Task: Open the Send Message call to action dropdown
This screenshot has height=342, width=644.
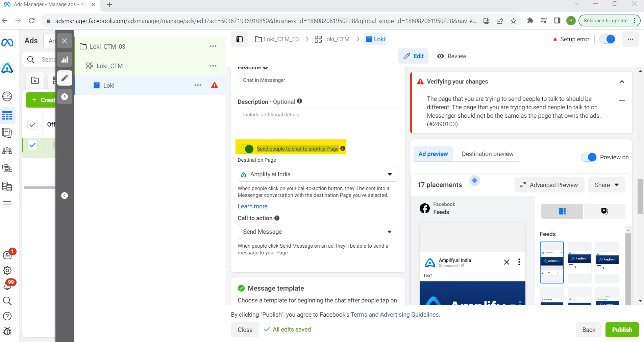Action: 318,232
